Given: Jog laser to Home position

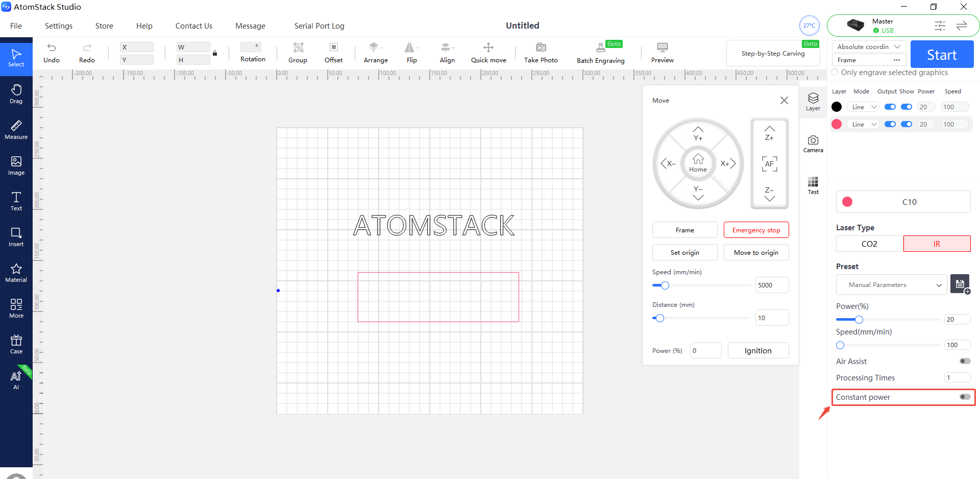Looking at the screenshot, I should click(x=698, y=163).
